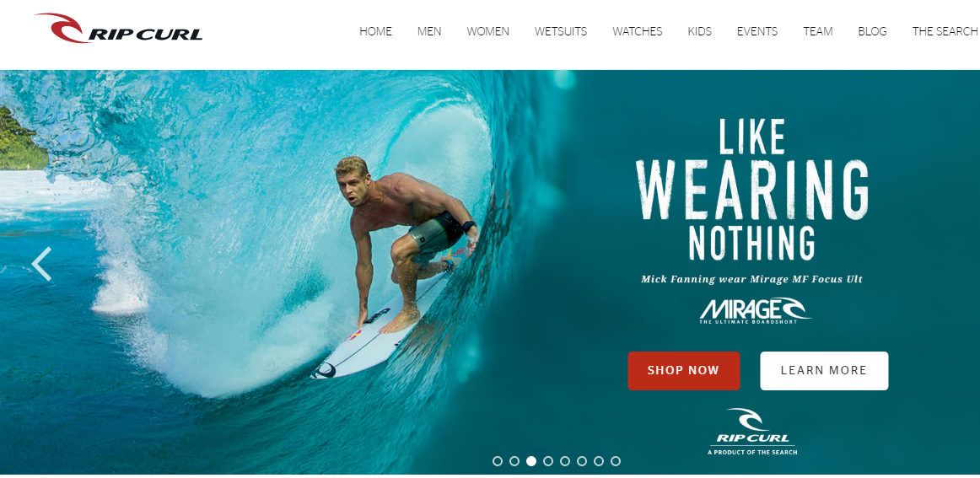Open the WETSUITS navigation item
This screenshot has height=478, width=980.
(561, 31)
